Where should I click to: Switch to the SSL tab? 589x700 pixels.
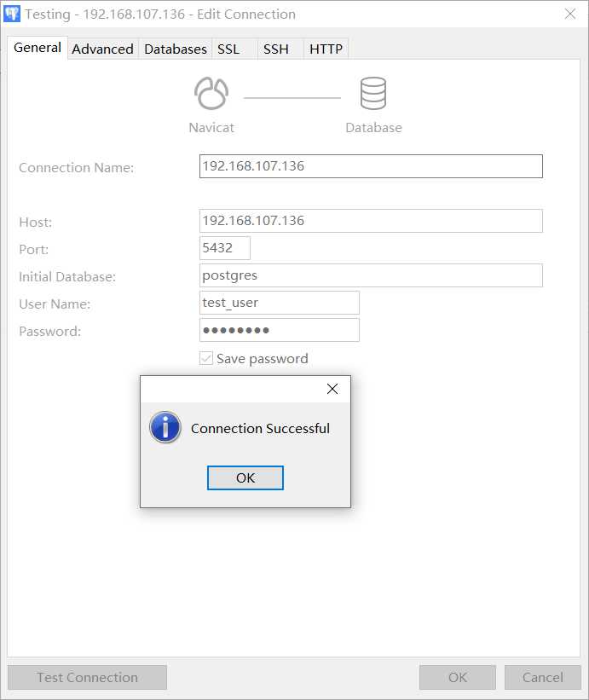click(228, 49)
